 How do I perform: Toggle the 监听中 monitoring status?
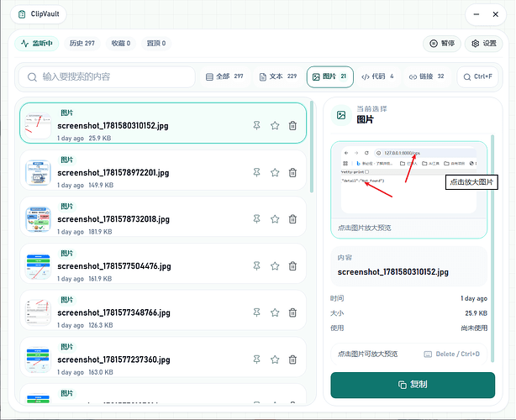(36, 43)
